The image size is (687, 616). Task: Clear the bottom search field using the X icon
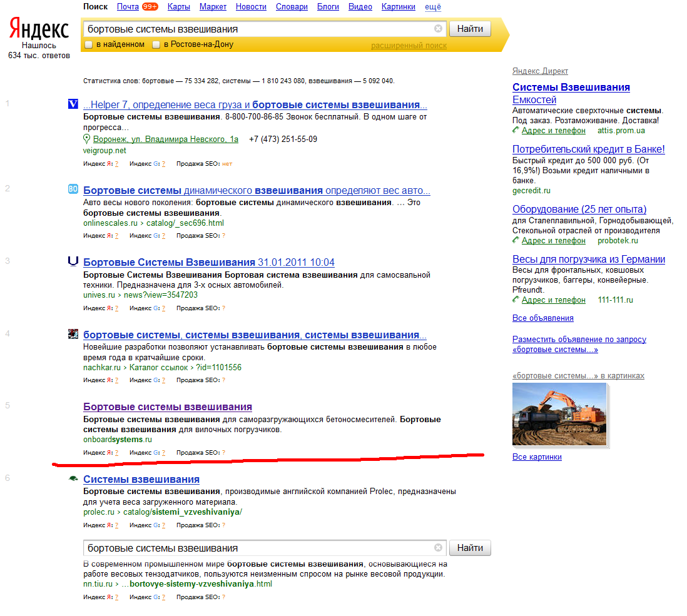coord(438,548)
